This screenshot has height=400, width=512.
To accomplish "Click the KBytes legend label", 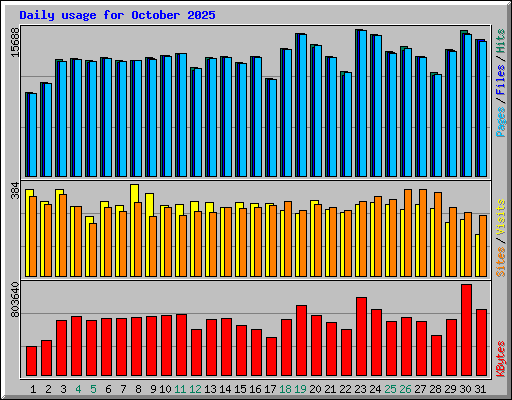I will tap(501, 359).
